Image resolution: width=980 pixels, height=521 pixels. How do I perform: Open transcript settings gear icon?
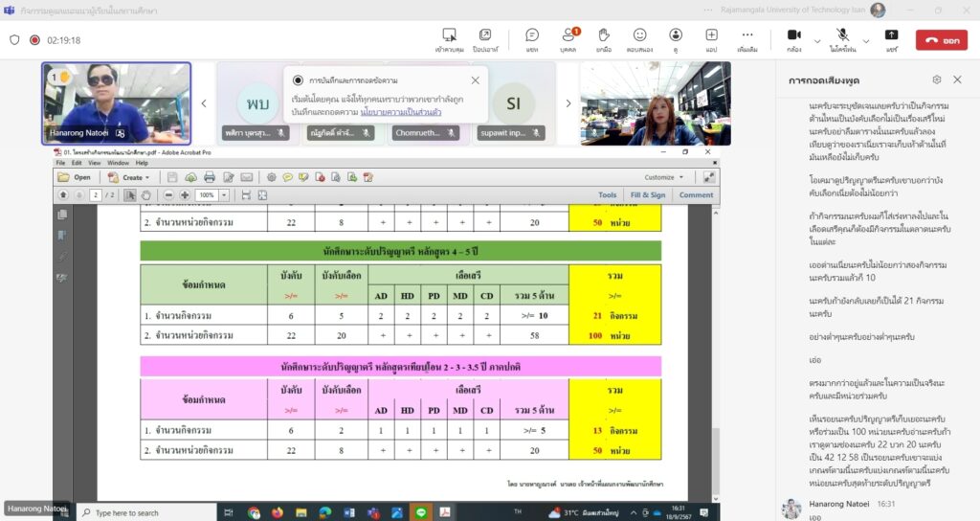tap(937, 79)
